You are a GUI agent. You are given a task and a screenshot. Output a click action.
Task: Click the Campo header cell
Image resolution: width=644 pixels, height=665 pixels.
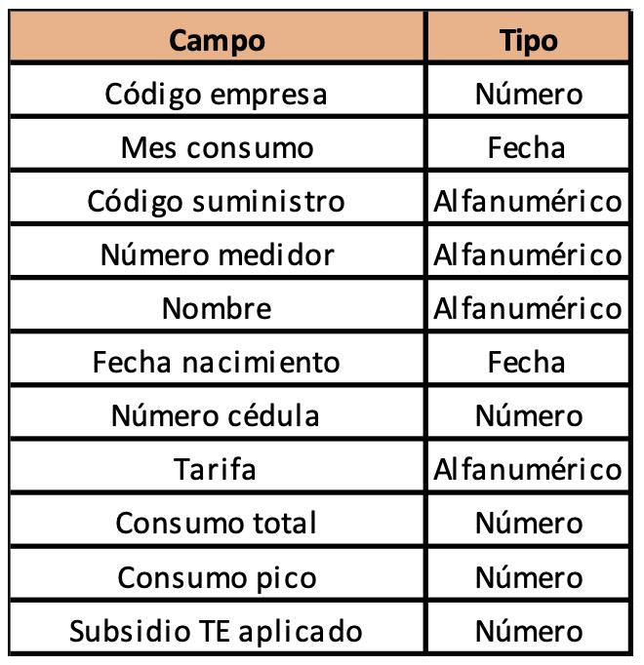(x=217, y=36)
